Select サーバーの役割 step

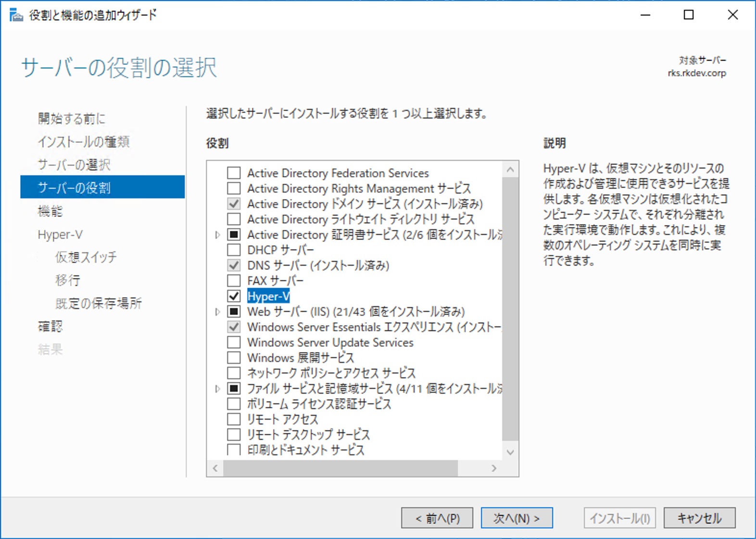pyautogui.click(x=102, y=187)
